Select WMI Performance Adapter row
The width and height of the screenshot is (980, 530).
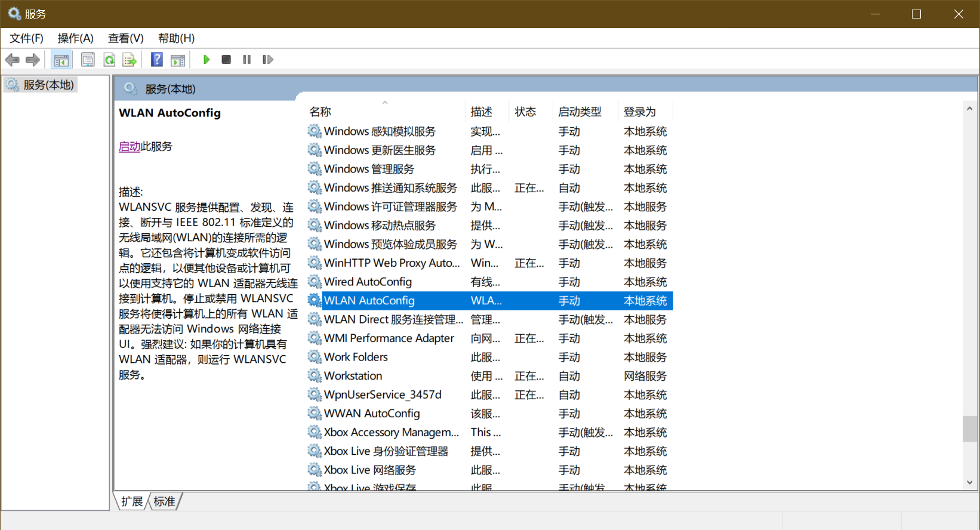coord(489,338)
